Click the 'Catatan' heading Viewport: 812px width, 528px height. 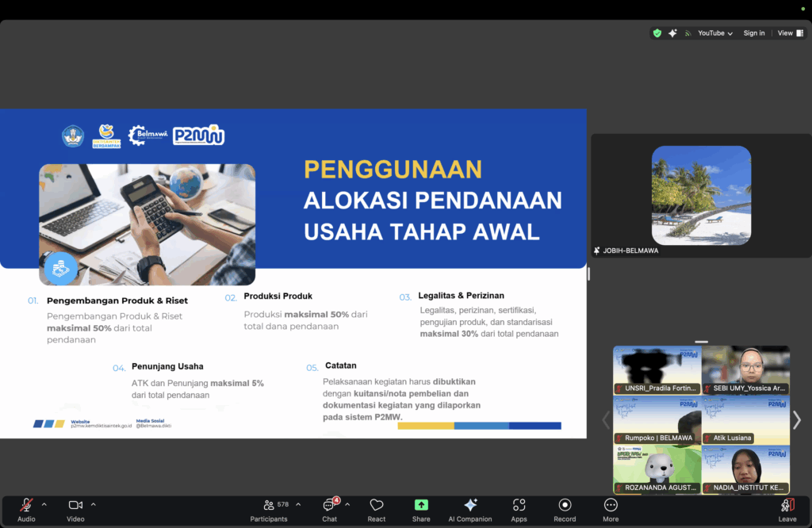coord(341,365)
